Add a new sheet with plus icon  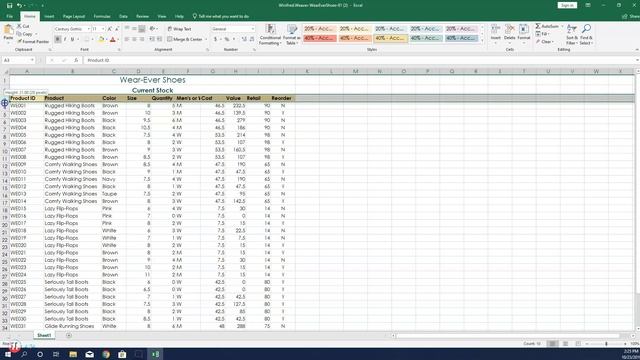click(x=69, y=335)
